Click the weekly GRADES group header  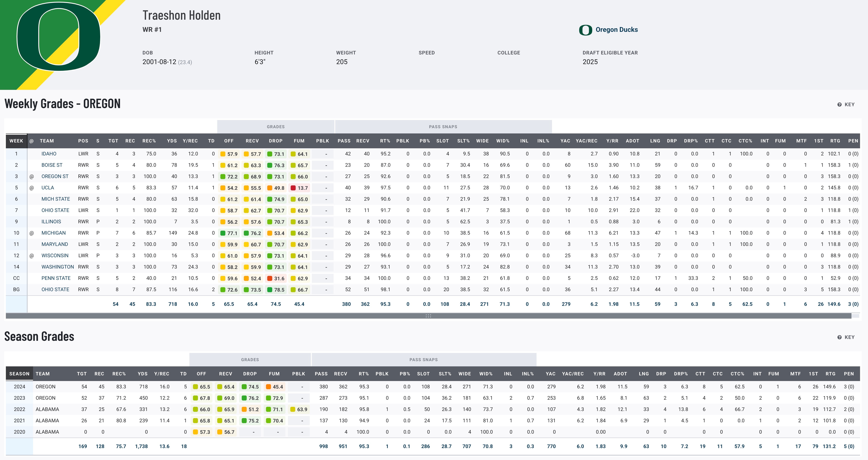[x=276, y=127]
